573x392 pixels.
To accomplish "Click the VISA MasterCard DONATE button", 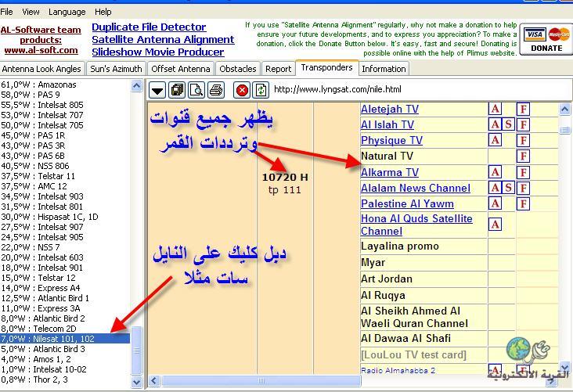I will (546, 39).
